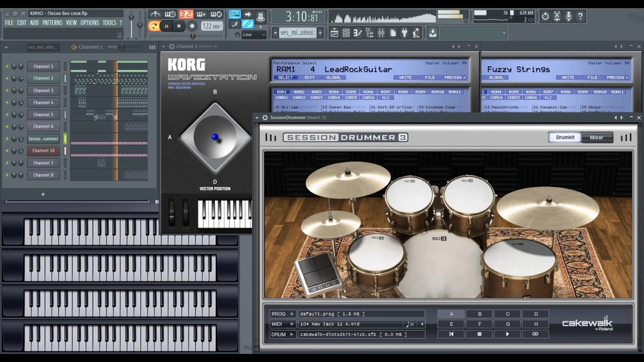Open the Channel 5 window menu arrow
The width and height of the screenshot is (644, 362).
(x=165, y=47)
